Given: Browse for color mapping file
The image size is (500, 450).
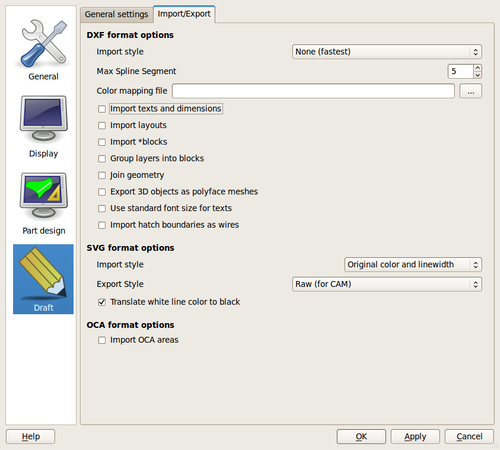Looking at the screenshot, I should tap(470, 91).
